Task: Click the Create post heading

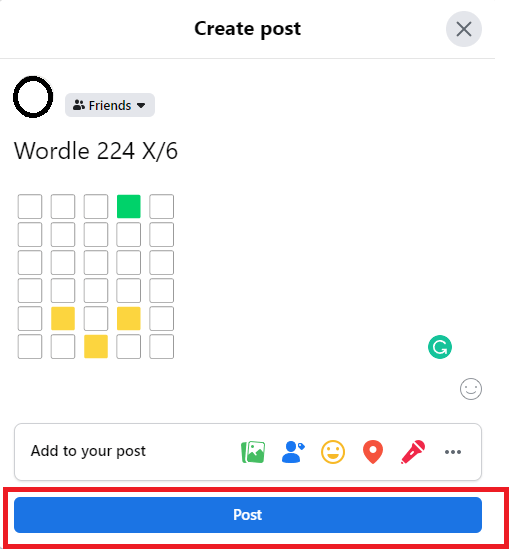Action: tap(248, 29)
